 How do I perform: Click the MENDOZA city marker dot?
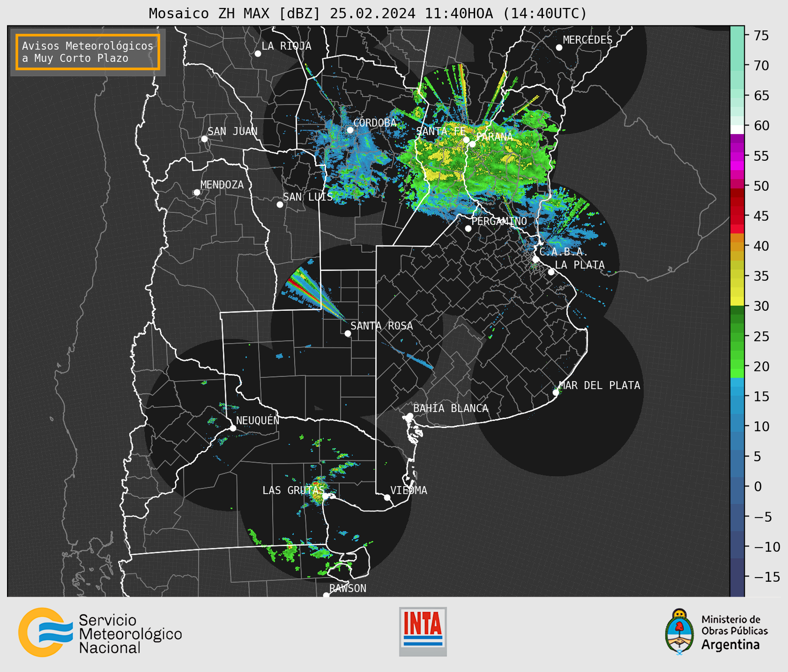click(x=197, y=193)
